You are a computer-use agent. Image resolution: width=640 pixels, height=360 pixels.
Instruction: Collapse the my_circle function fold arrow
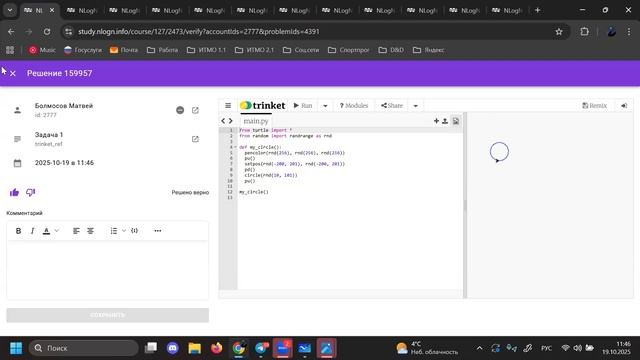point(236,147)
